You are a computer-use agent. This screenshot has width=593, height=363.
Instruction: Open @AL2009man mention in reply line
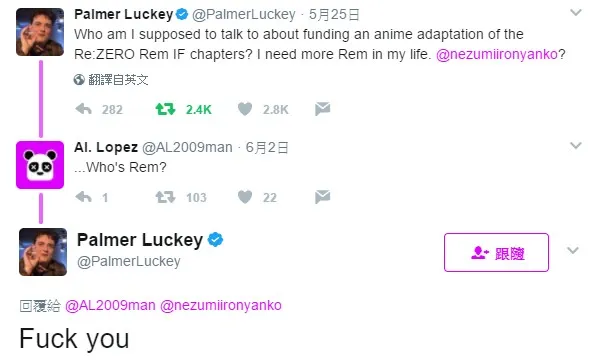[x=110, y=305]
